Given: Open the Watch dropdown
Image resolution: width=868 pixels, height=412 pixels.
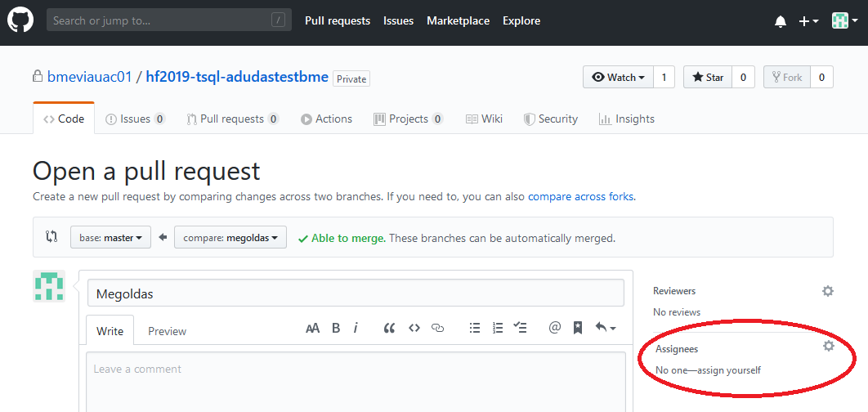Looking at the screenshot, I should (618, 78).
